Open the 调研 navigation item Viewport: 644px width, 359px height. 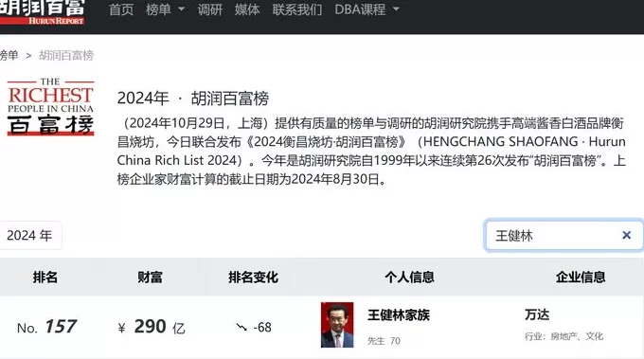210,9
